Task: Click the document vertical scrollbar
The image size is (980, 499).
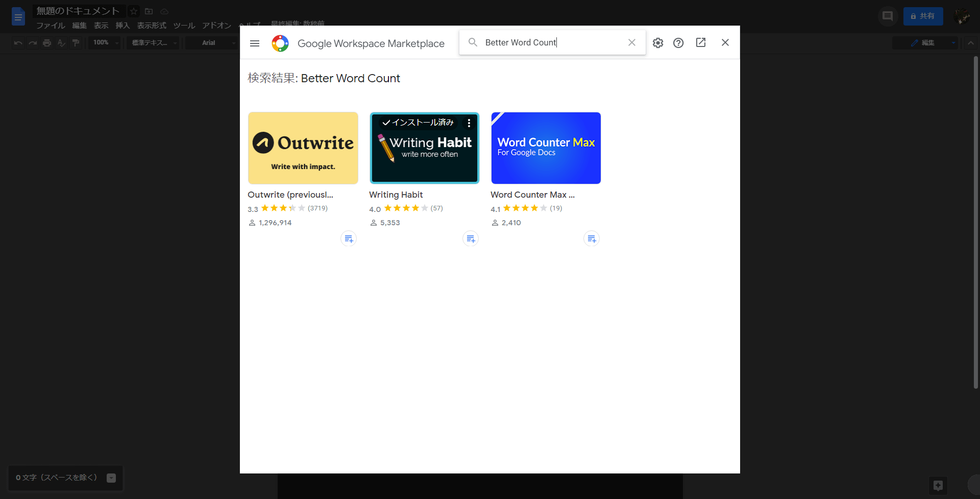Action: (x=975, y=222)
